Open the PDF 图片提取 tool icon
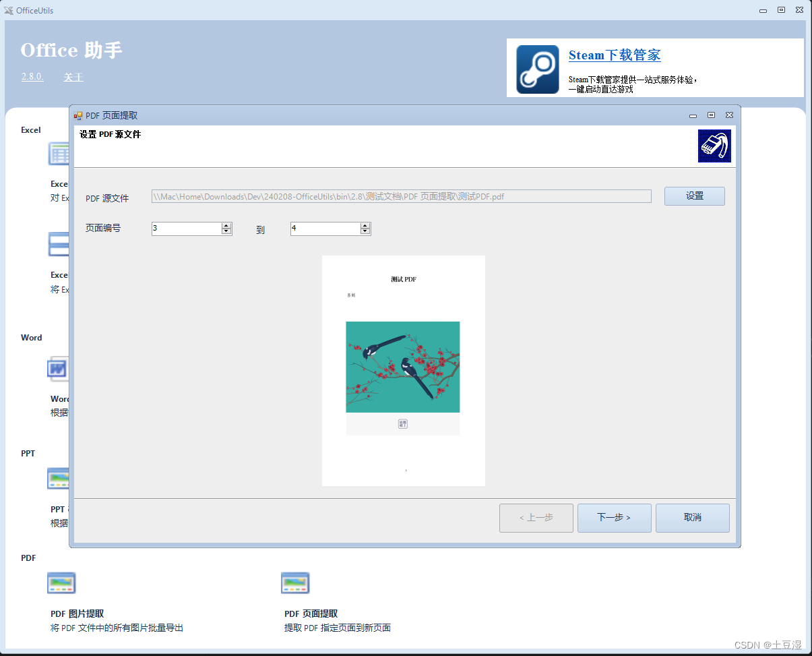The height and width of the screenshot is (656, 812). (61, 583)
